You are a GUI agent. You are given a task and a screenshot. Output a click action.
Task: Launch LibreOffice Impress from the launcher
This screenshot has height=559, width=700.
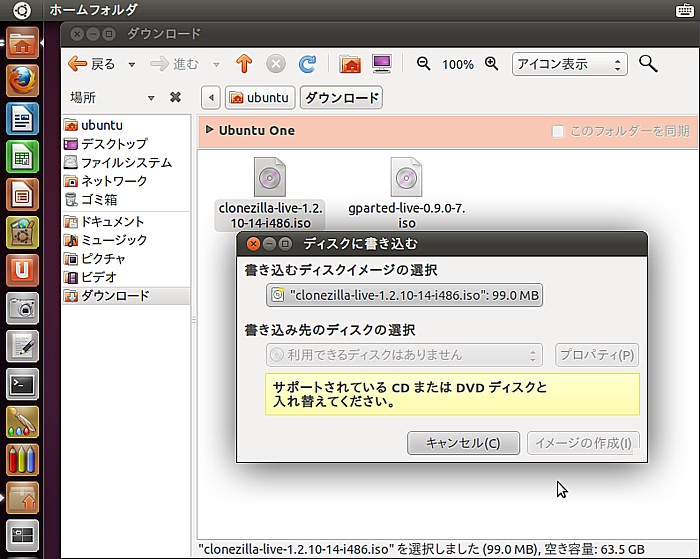point(22,195)
